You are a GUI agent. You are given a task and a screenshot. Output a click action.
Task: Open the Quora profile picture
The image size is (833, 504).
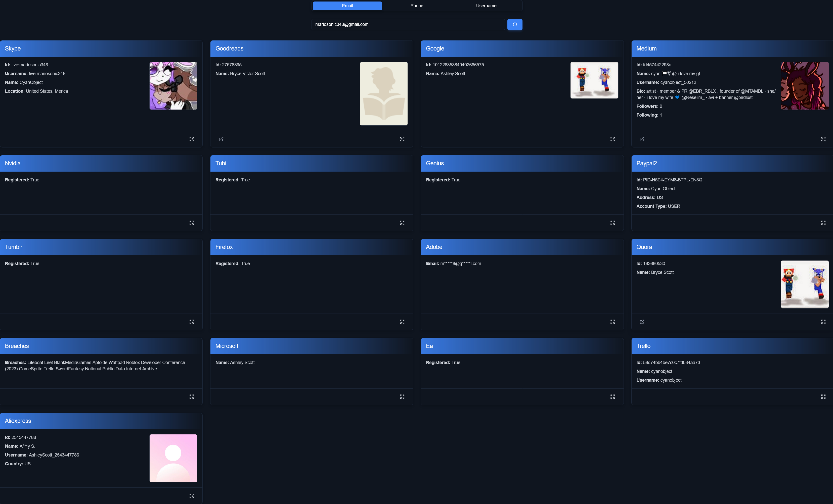pos(805,284)
